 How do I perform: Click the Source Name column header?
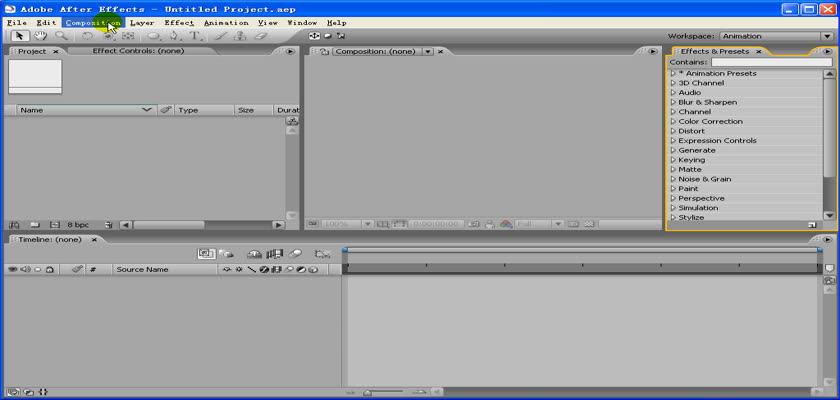click(x=142, y=269)
